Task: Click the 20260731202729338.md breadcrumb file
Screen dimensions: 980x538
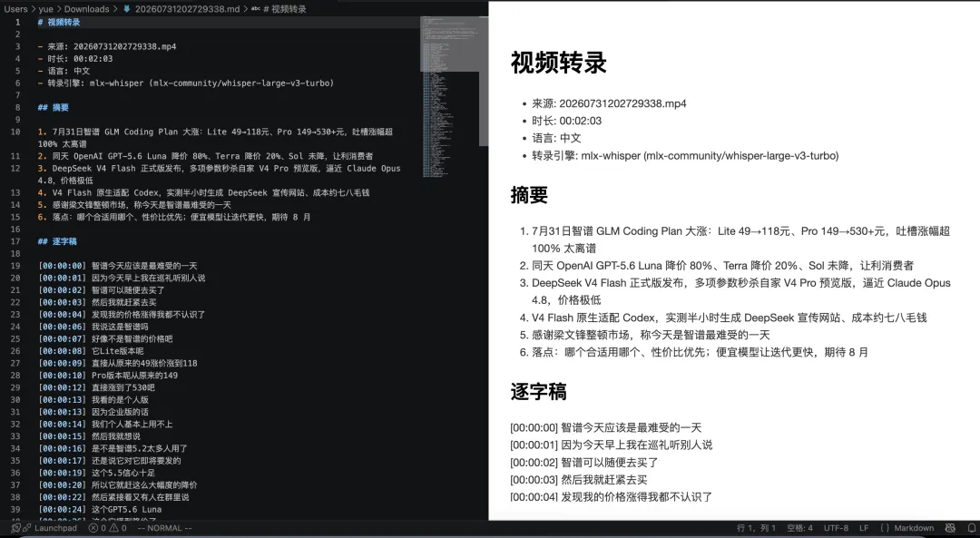Action: point(181,9)
